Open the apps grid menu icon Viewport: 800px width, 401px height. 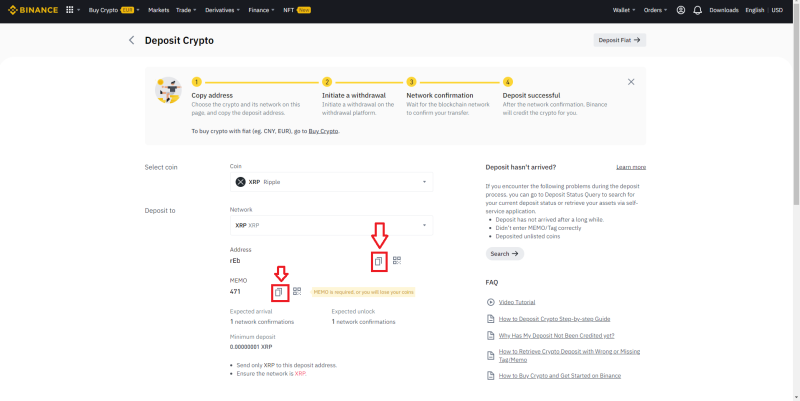pos(70,10)
